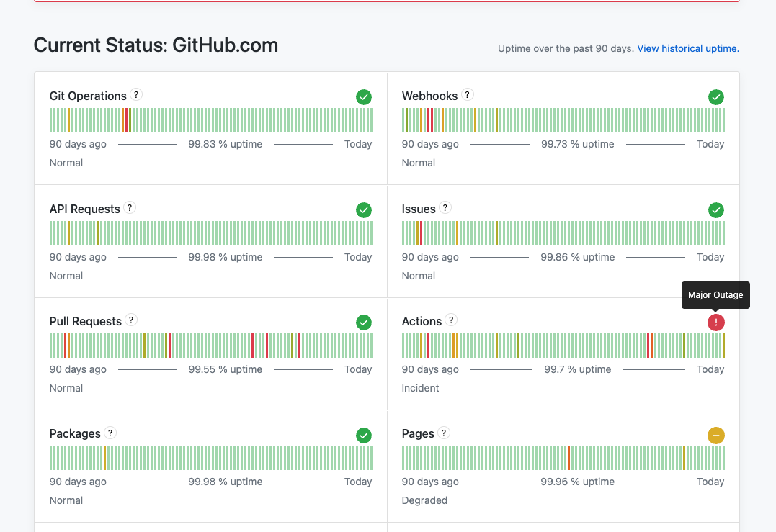Click the yellow degraded status icon for Pages
This screenshot has width=776, height=532.
pyautogui.click(x=716, y=436)
